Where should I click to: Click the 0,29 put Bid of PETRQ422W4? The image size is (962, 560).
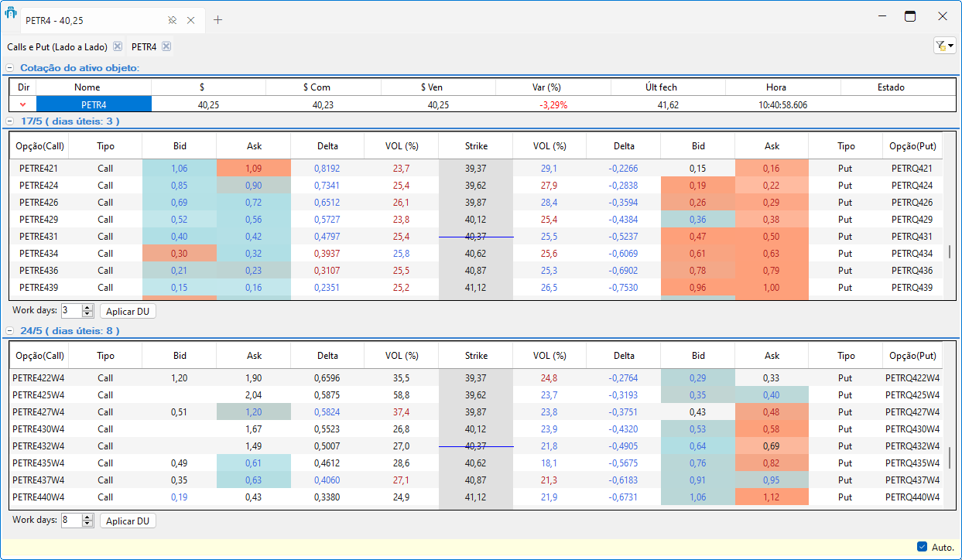coord(698,378)
